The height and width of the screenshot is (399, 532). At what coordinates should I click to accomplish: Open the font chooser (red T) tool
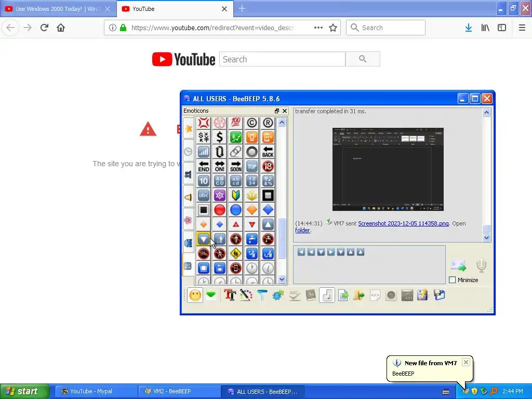[x=230, y=295]
